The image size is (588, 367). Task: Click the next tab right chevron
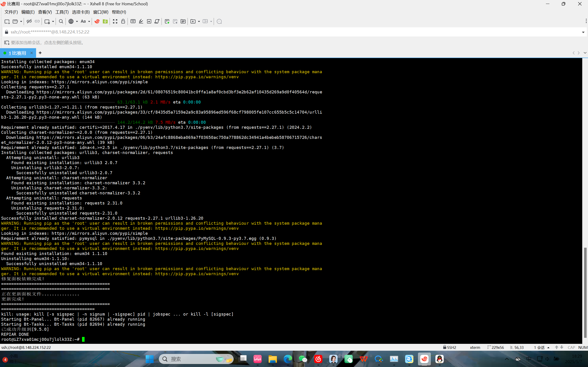tap(579, 53)
